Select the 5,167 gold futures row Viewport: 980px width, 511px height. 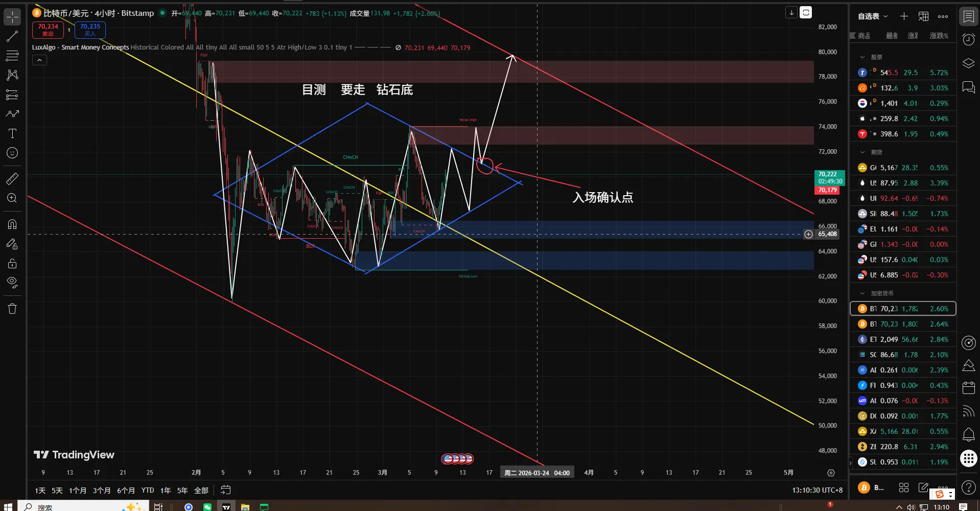(903, 168)
